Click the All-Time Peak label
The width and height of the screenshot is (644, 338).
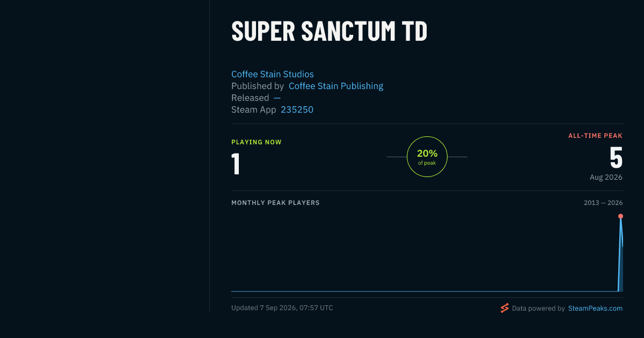point(595,136)
